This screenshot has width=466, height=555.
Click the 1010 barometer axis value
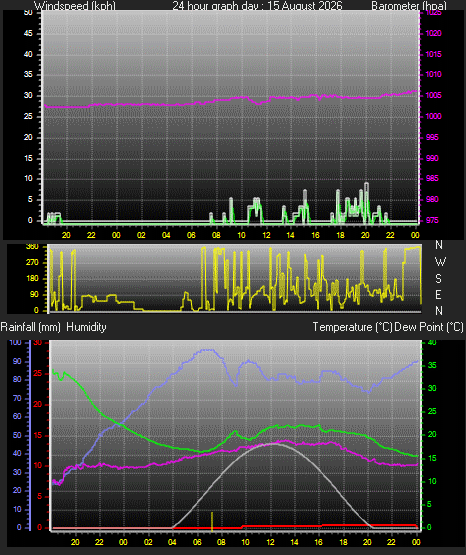pyautogui.click(x=433, y=74)
